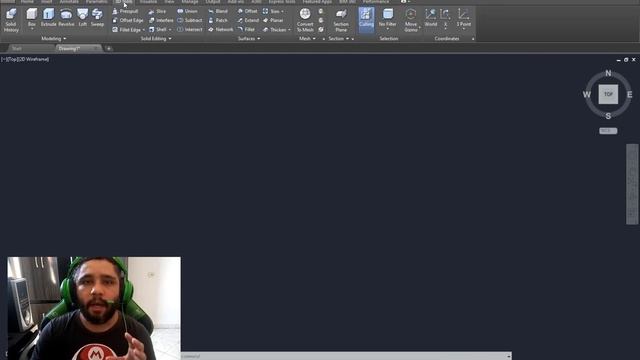Click the S compass direction on ViewCube
The image size is (640, 360).
(608, 116)
